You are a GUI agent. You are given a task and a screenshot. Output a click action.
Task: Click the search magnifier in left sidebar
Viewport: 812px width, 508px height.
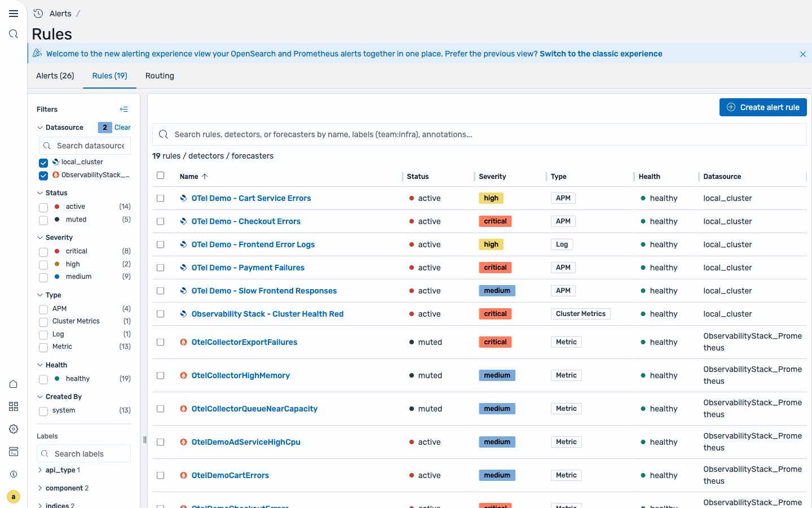pos(14,34)
